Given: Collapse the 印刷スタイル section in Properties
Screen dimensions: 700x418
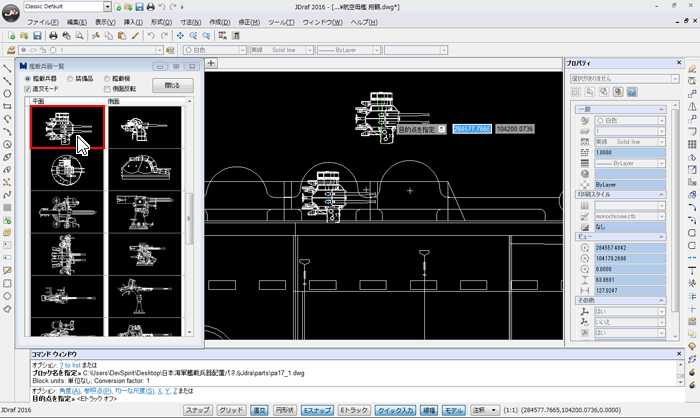Looking at the screenshot, I should click(662, 194).
